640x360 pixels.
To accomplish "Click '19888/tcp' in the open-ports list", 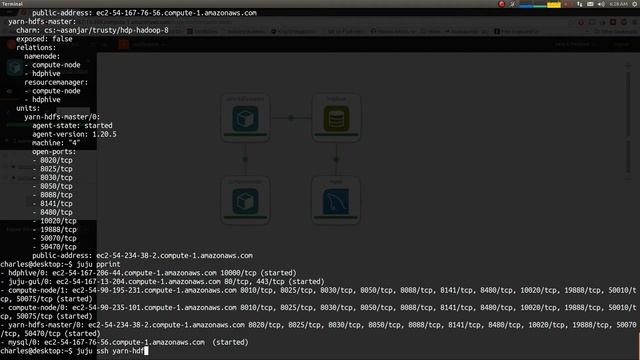I will (58, 230).
